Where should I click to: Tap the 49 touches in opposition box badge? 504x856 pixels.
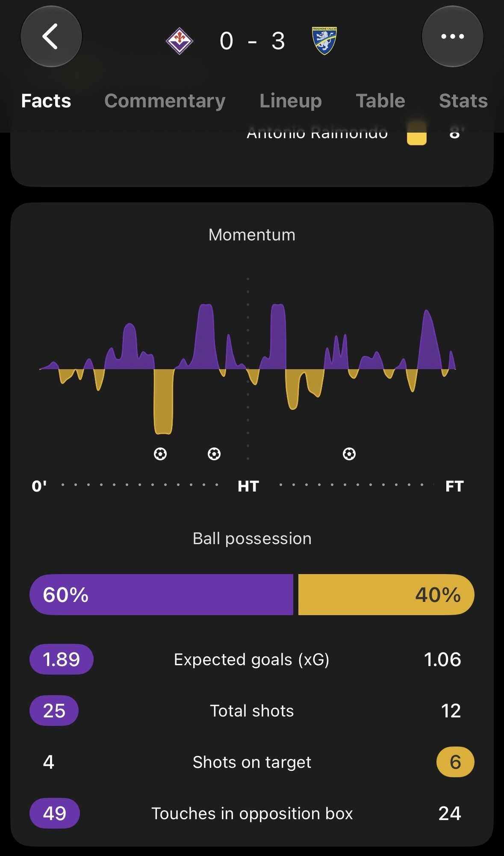(55, 813)
